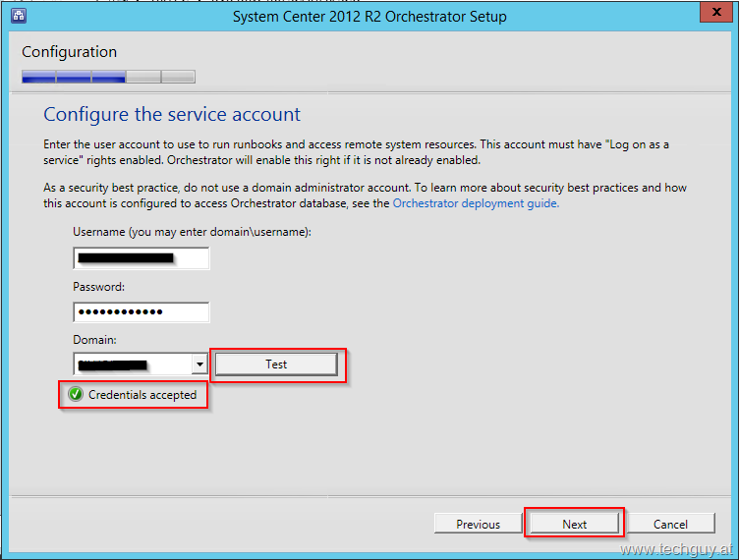Click the Test credentials button
The image size is (739, 560).
point(276,364)
